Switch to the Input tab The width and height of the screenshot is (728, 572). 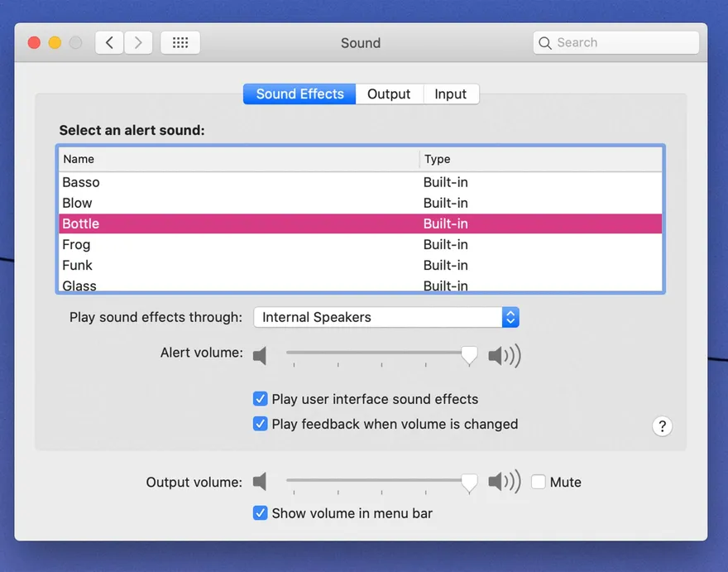(x=451, y=94)
